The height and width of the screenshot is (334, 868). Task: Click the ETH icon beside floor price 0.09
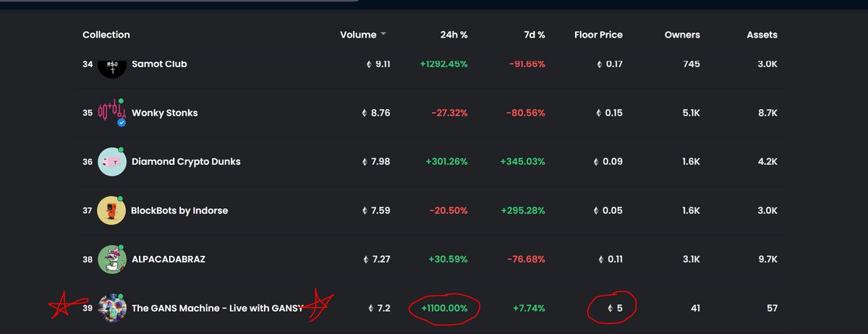(x=597, y=162)
